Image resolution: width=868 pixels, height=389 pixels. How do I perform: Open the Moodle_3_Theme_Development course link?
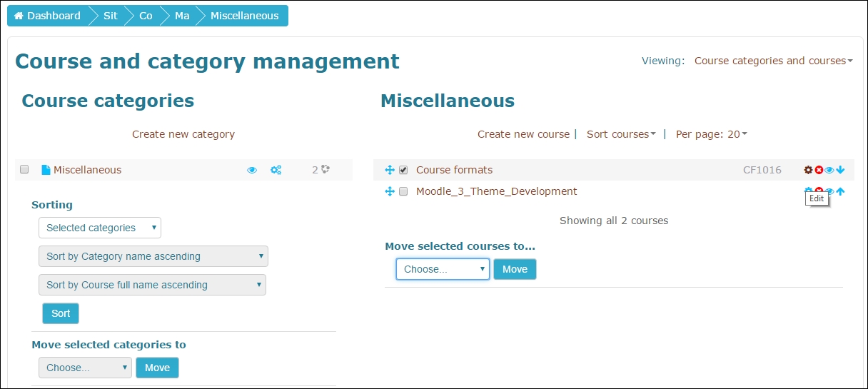[x=496, y=191]
